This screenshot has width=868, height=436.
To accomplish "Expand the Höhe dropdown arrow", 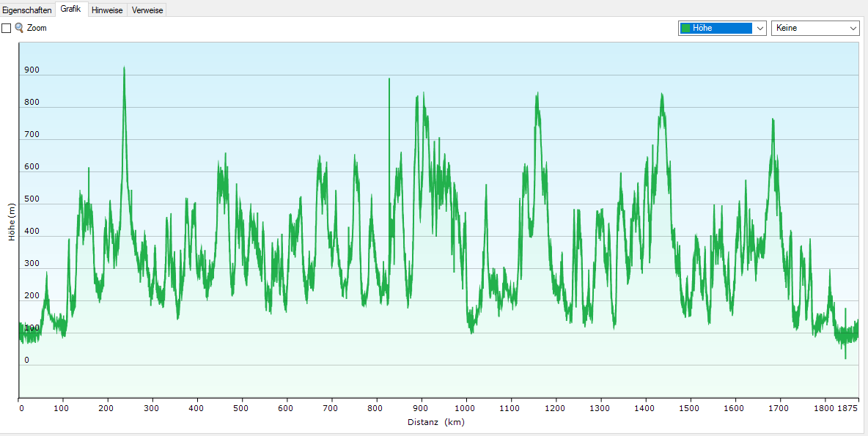I will coord(759,29).
